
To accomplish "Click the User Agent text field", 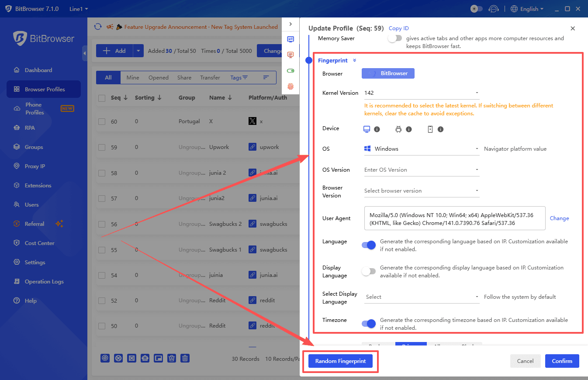I will point(454,218).
